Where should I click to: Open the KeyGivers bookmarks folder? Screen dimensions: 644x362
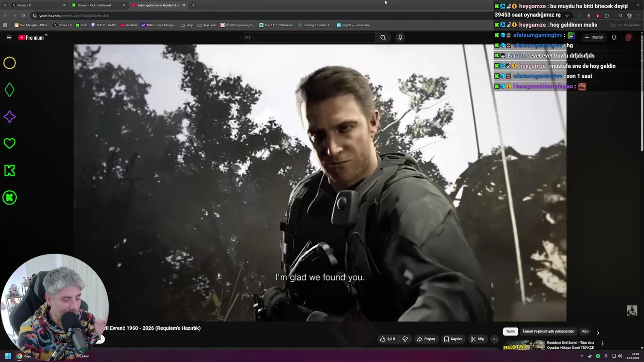(x=207, y=25)
